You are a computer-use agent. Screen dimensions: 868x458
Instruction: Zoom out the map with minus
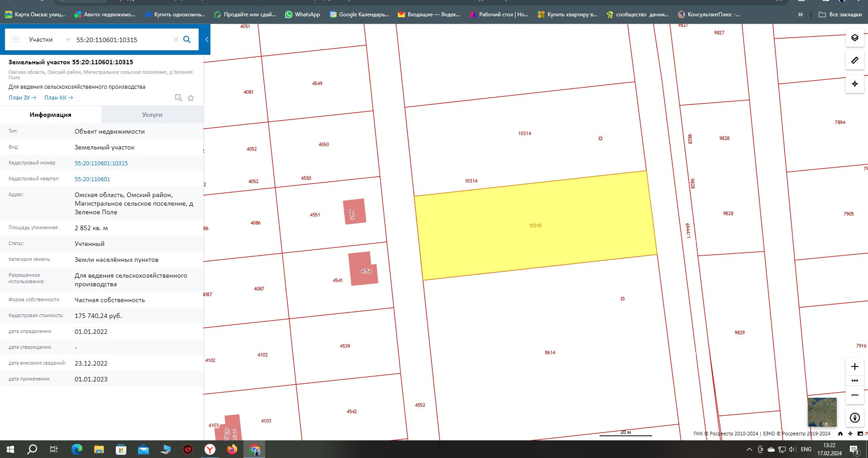pyautogui.click(x=854, y=395)
